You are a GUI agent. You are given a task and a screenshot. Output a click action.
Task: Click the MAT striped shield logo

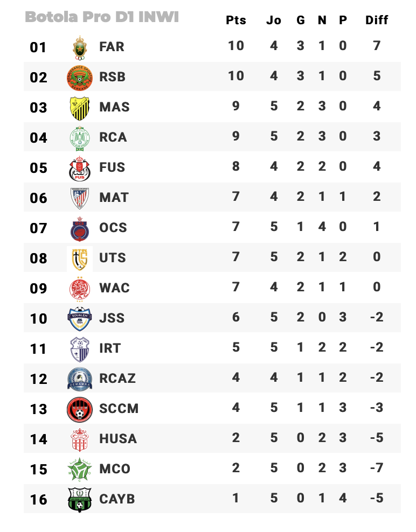pyautogui.click(x=80, y=198)
